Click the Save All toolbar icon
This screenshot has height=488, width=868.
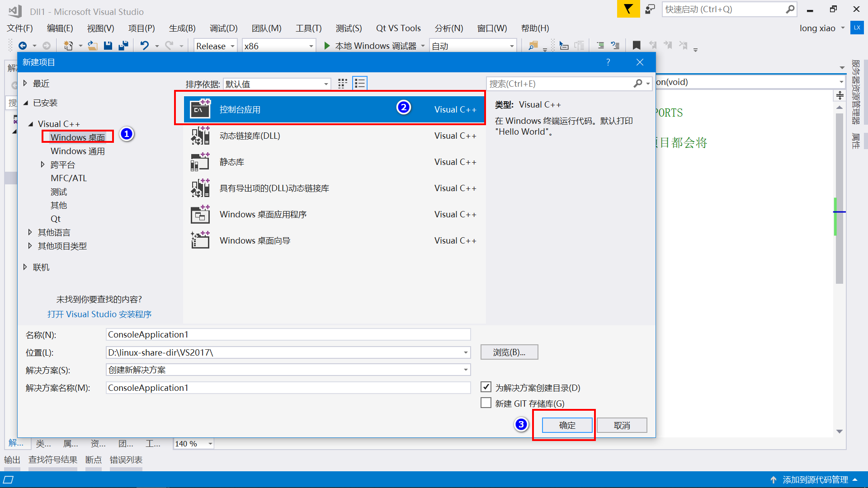(x=123, y=46)
